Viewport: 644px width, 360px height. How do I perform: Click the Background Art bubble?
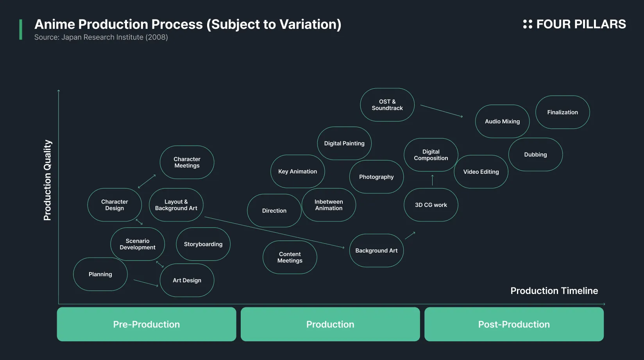pyautogui.click(x=377, y=251)
